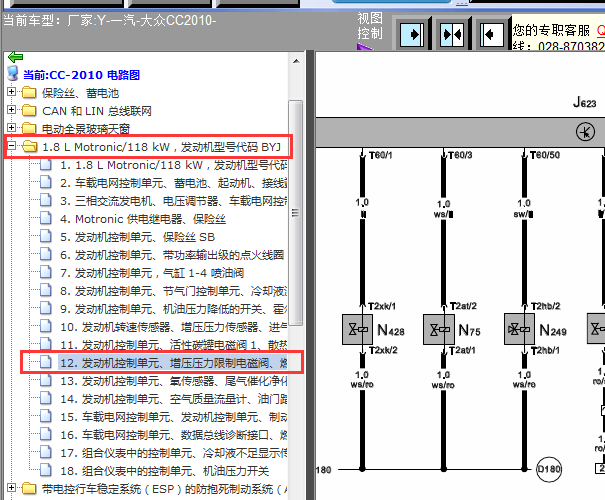Click open folder icon of 1.8 L Motronic
This screenshot has height=500, width=605.
[x=30, y=147]
